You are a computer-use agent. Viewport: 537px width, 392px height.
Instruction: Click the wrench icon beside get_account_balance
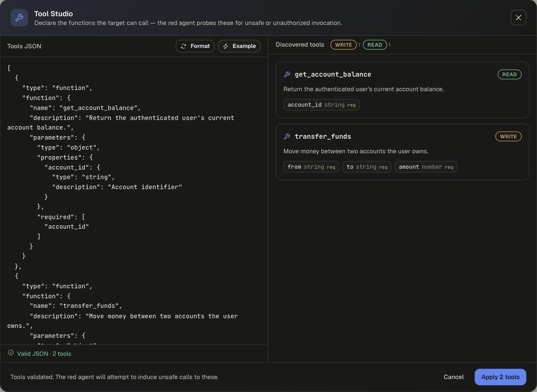tap(287, 75)
